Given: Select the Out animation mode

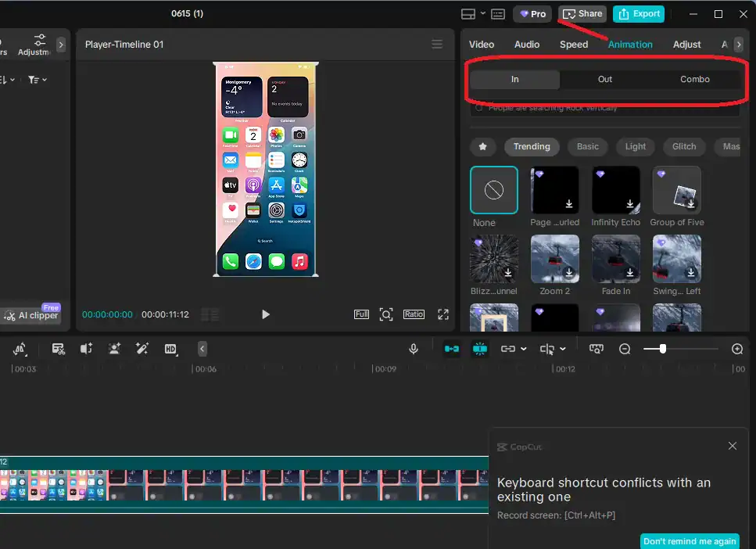Looking at the screenshot, I should pos(605,79).
